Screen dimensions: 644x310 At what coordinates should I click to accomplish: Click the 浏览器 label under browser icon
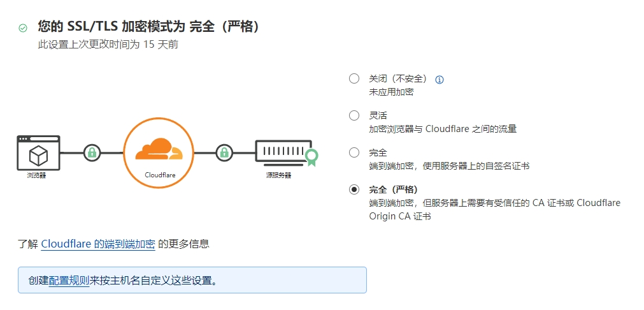(36, 175)
